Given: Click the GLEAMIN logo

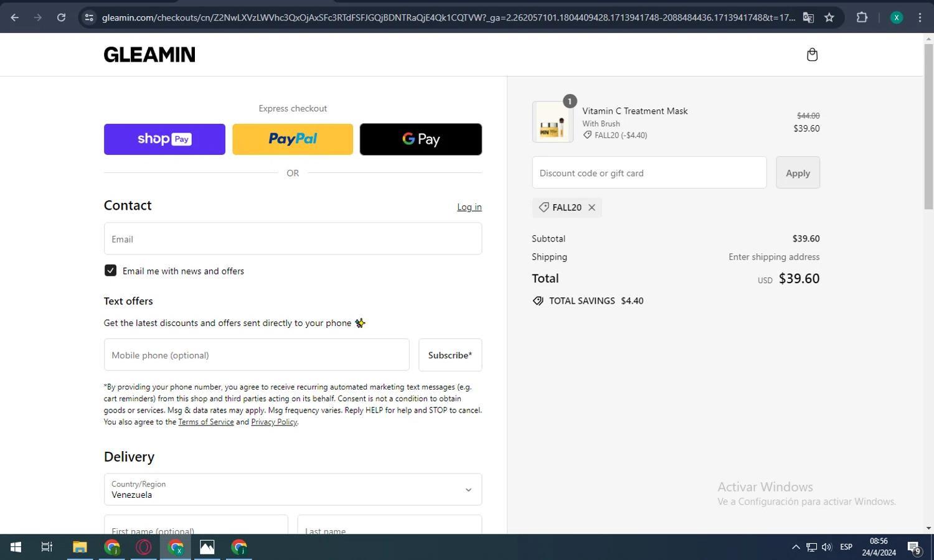Looking at the screenshot, I should (149, 55).
